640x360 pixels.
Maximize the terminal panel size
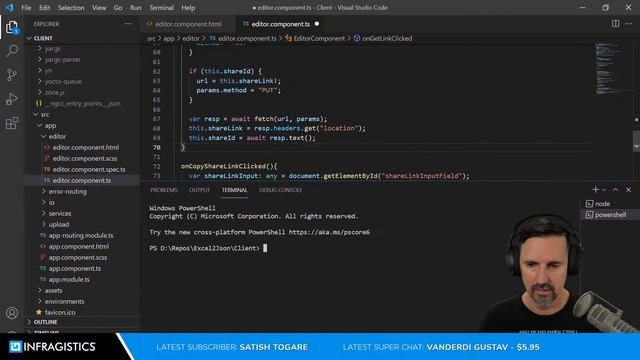(616, 189)
